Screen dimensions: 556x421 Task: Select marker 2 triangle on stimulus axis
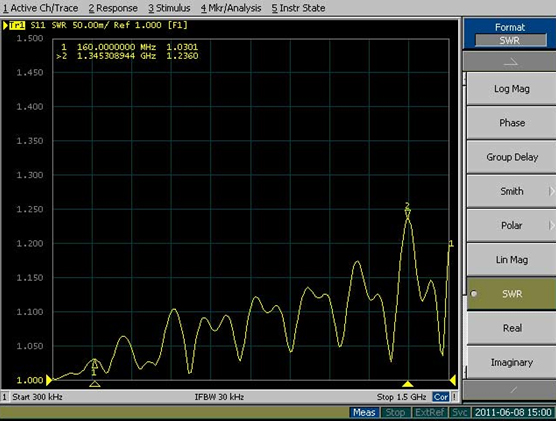[408, 384]
